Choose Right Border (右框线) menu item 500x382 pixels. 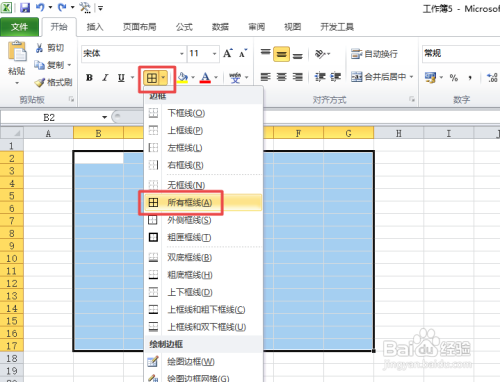(x=203, y=165)
